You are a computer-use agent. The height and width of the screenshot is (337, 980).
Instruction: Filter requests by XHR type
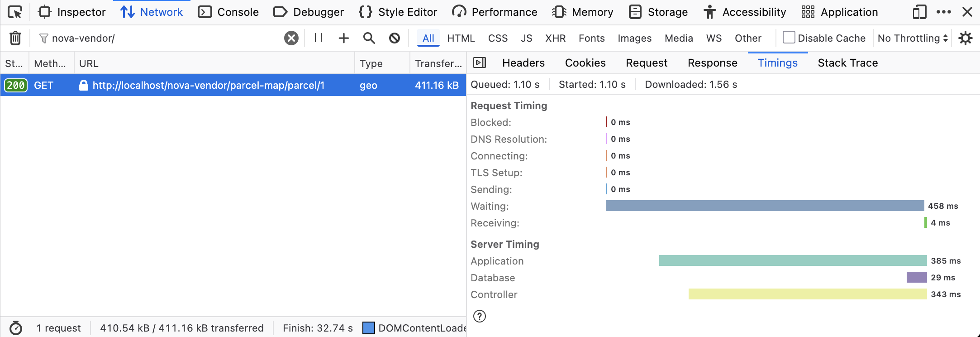[555, 38]
